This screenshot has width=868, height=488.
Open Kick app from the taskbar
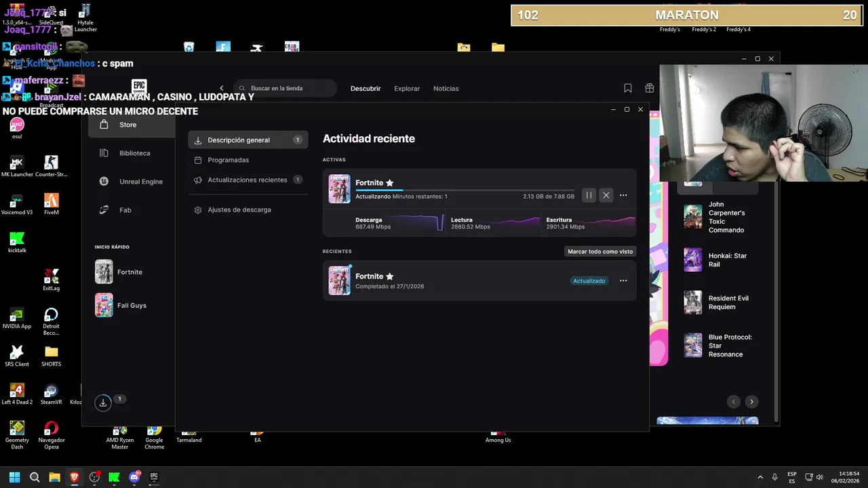coord(114,477)
